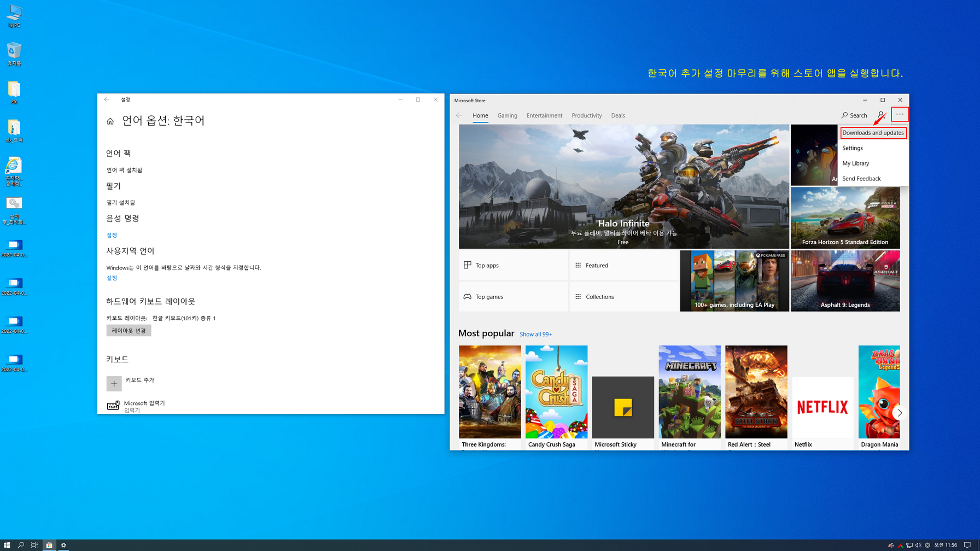Open the Action Center notification icon
980x551 pixels.
pos(967,545)
